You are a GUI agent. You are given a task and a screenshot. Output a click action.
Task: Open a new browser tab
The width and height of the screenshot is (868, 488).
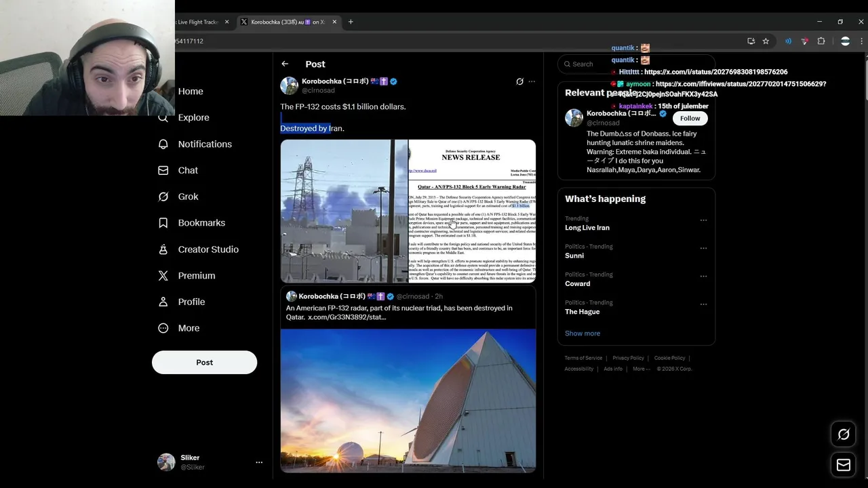[351, 22]
